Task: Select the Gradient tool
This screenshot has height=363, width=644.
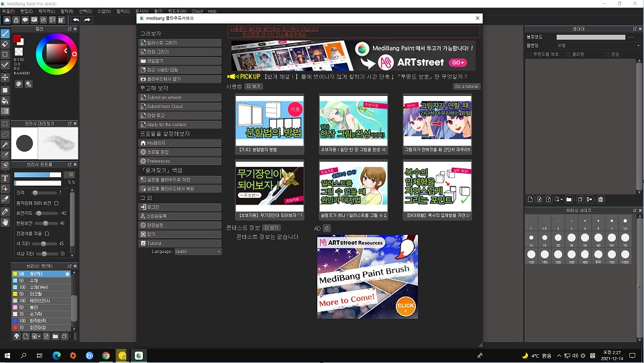Action: (5, 111)
